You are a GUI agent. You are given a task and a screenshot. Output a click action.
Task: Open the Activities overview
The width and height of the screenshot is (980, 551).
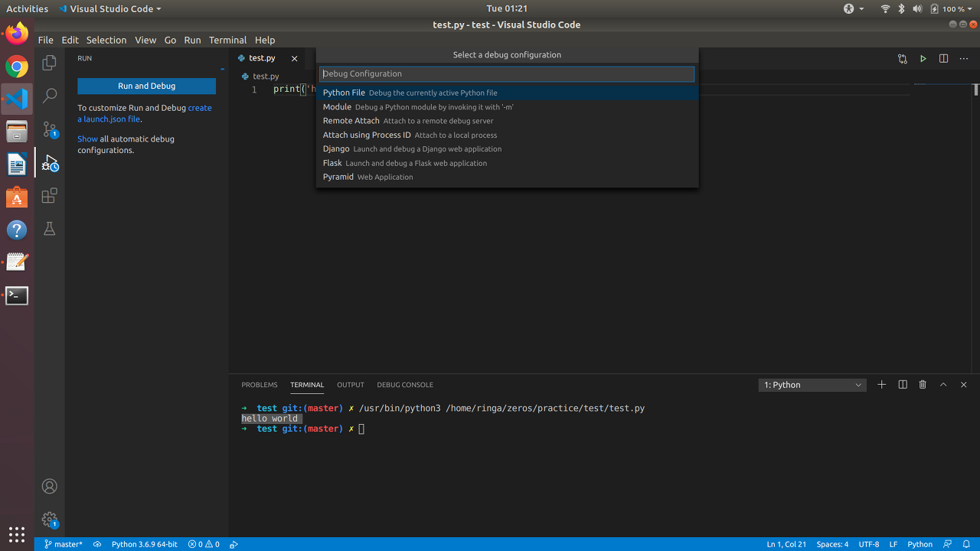27,8
